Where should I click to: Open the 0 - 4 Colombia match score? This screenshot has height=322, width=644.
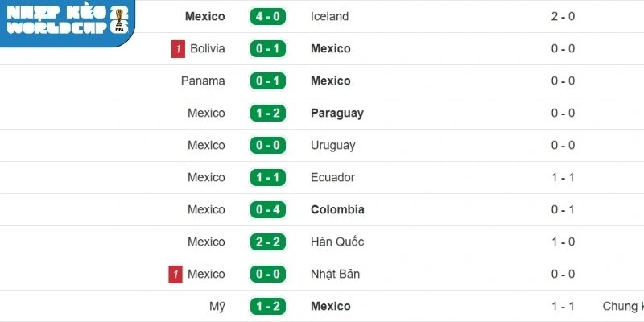tap(267, 210)
